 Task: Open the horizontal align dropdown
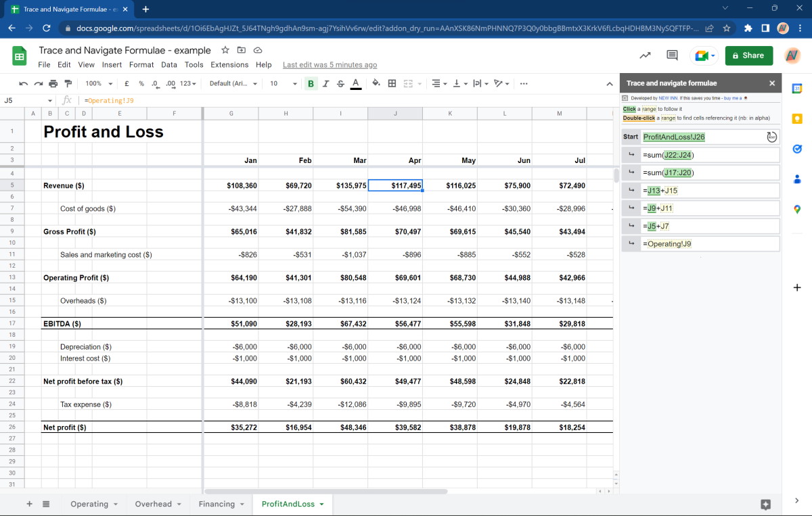point(438,83)
